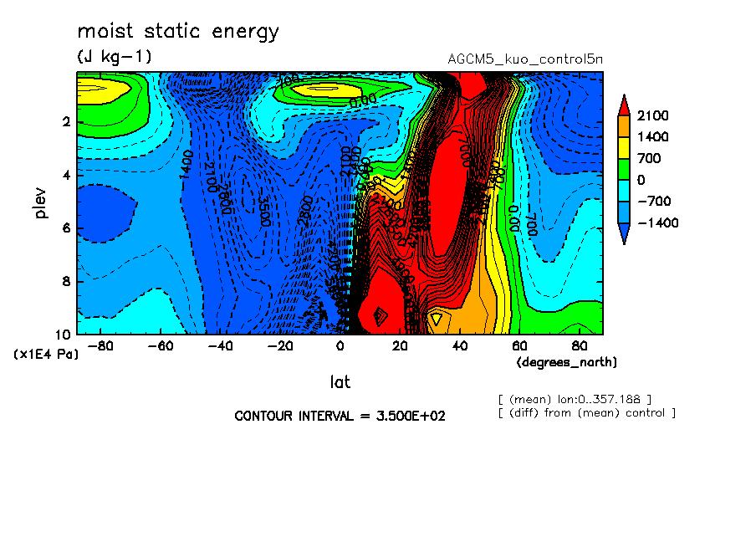The image size is (756, 547).
Task: Click the 'lat' horizontal axis label
Action: pyautogui.click(x=340, y=382)
